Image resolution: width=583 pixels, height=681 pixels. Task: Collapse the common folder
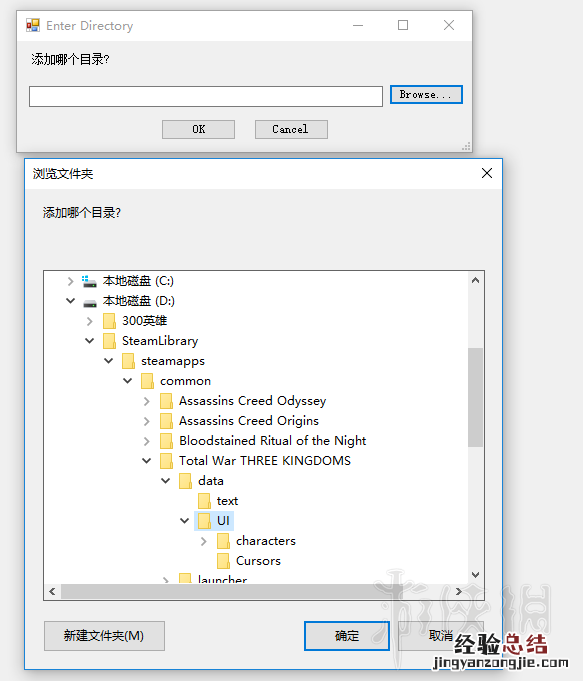[128, 381]
